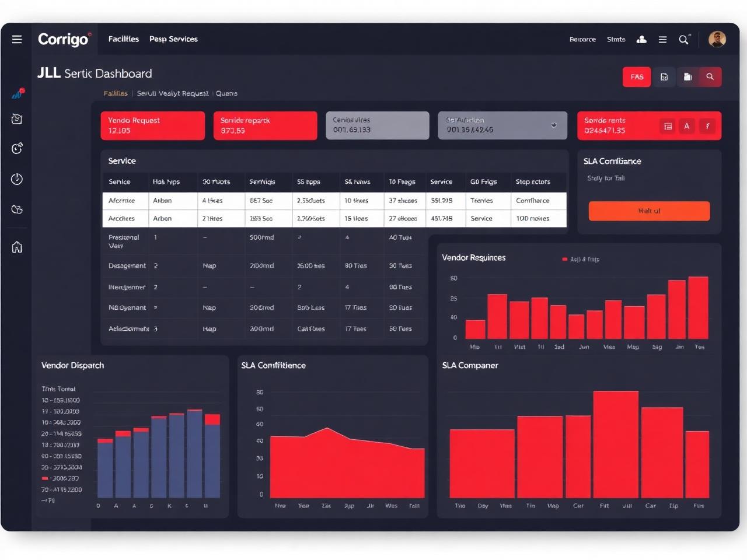Screen dimensions: 747x560
Task: Click the Vendor Dispatch chart title
Action: (x=73, y=366)
